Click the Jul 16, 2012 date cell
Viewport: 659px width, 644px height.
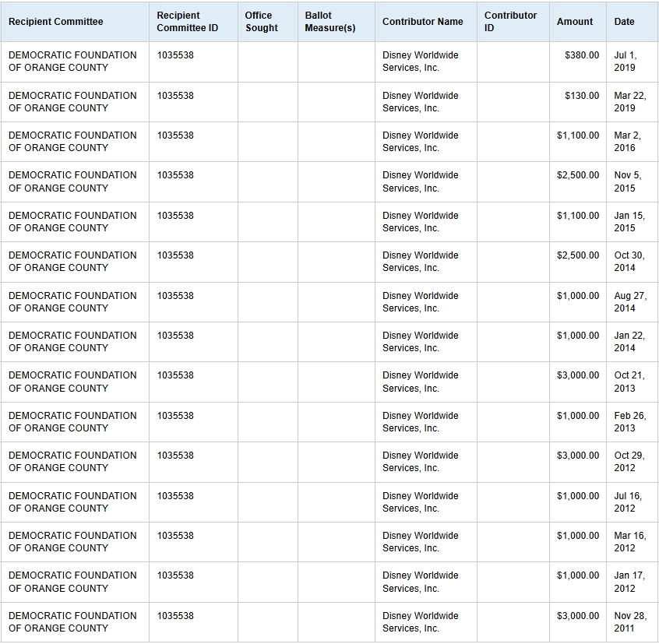(x=627, y=502)
